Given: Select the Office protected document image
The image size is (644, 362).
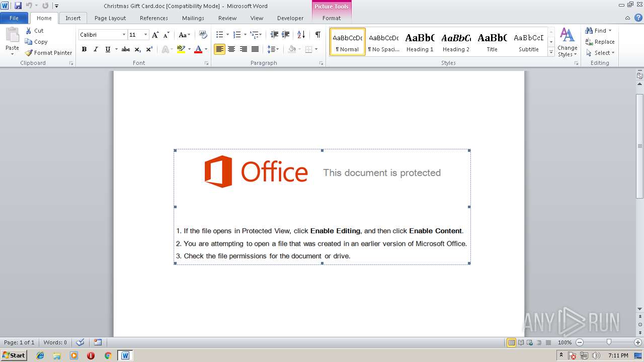Looking at the screenshot, I should (322, 207).
